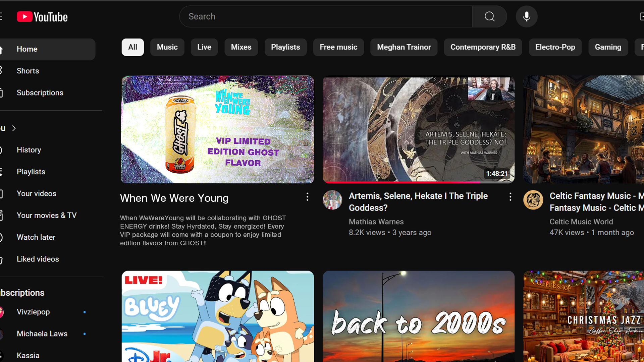Click Celtic Fantasy Music video title
Viewport: 644px width, 362px height.
point(597,202)
